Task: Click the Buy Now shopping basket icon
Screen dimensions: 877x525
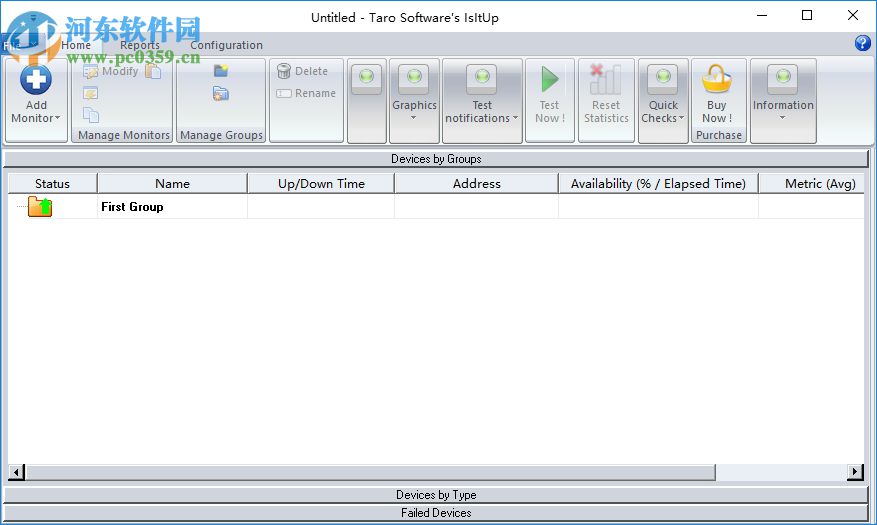Action: tap(716, 78)
